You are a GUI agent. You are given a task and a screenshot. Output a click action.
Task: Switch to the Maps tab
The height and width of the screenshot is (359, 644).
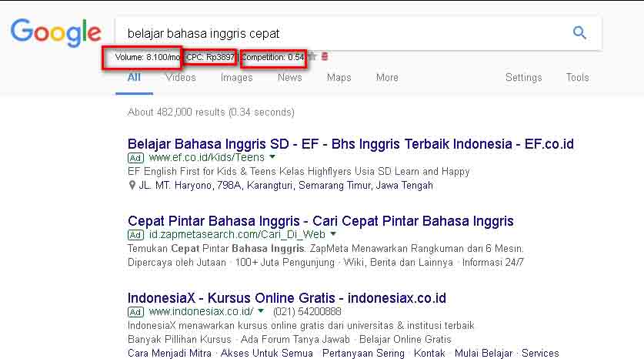point(339,77)
